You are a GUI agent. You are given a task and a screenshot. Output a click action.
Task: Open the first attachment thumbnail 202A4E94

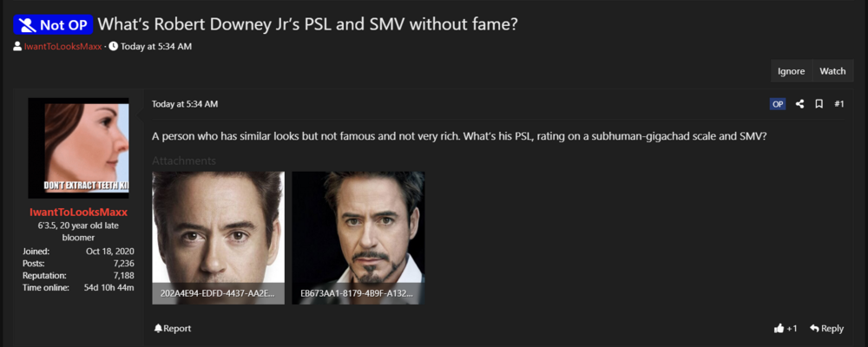coord(218,238)
